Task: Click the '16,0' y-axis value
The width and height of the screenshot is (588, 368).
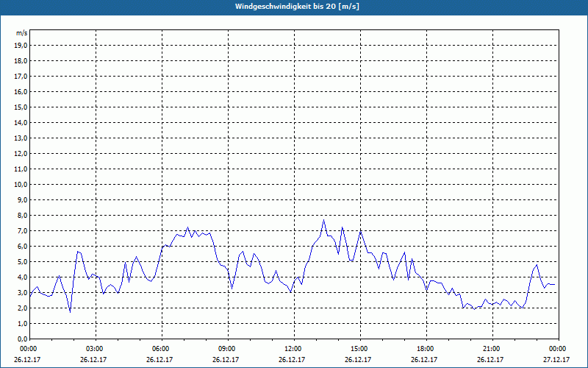Action: [x=21, y=91]
